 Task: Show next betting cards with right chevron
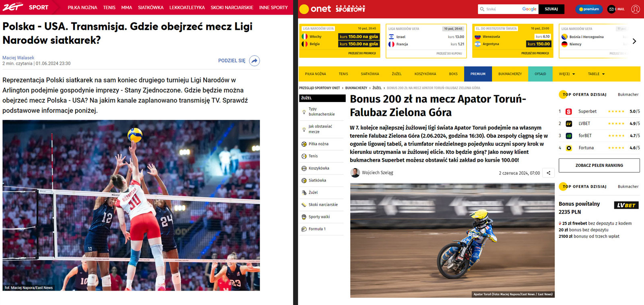pyautogui.click(x=634, y=41)
